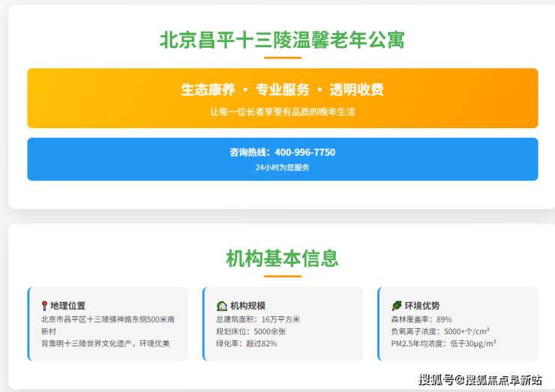Select the 规划床位 5000余张 line
This screenshot has width=555, height=392.
[x=244, y=331]
